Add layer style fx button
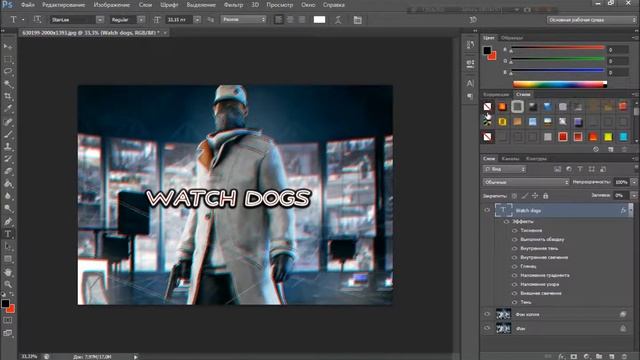 562,356
